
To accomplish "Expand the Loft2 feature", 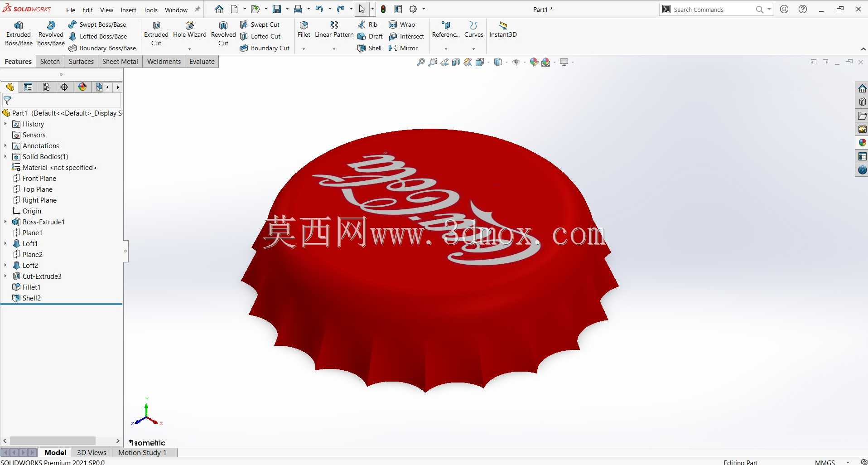I will (x=5, y=265).
